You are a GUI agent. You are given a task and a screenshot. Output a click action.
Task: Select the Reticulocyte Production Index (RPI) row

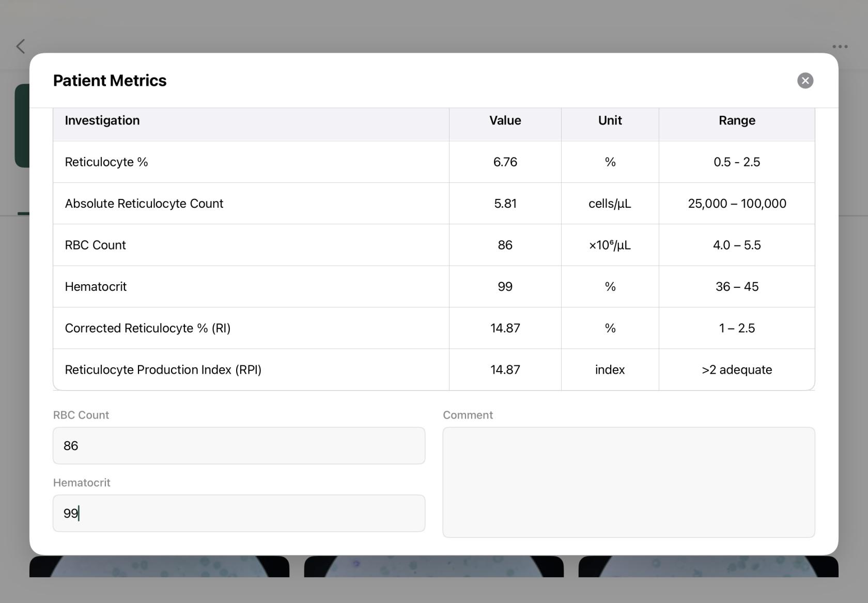tap(434, 369)
